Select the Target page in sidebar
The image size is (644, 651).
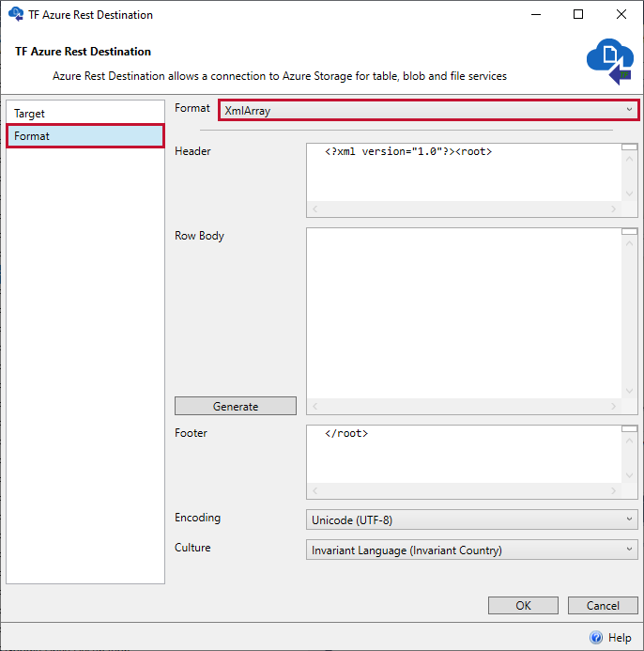(x=85, y=114)
